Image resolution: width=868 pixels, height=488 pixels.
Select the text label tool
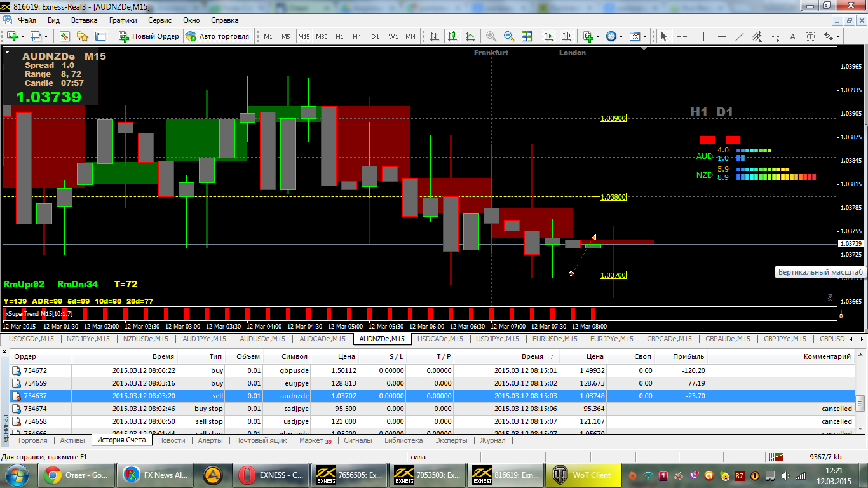[x=810, y=36]
